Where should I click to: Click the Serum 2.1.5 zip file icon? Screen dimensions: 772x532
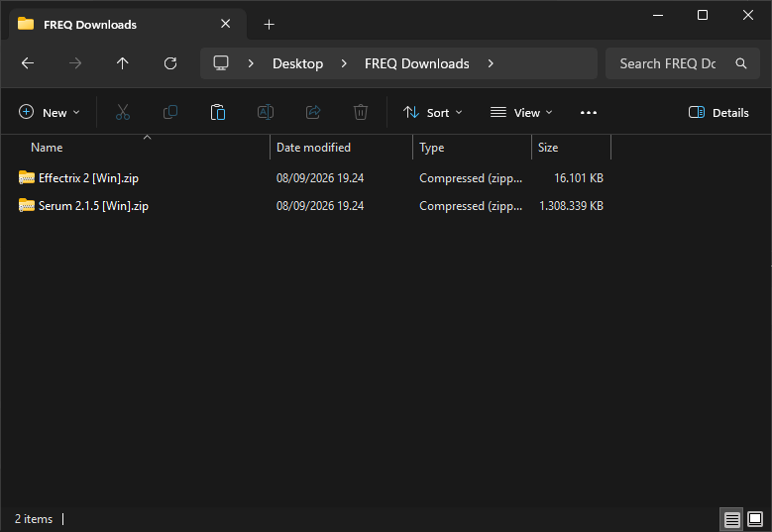(x=27, y=205)
